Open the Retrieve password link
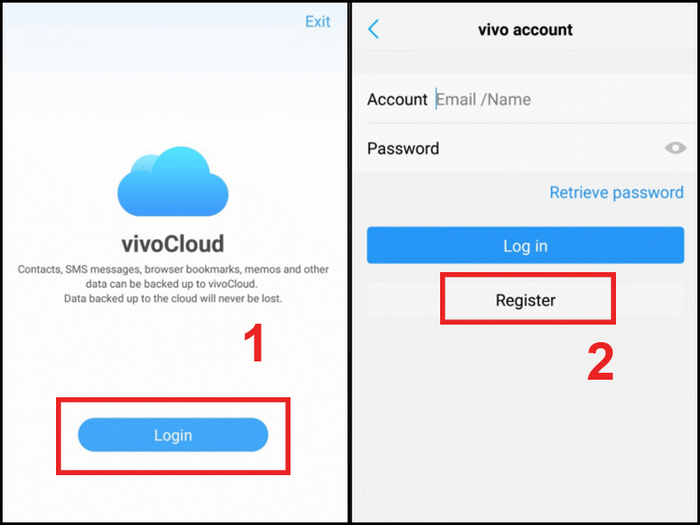Image resolution: width=700 pixels, height=525 pixels. pos(616,192)
